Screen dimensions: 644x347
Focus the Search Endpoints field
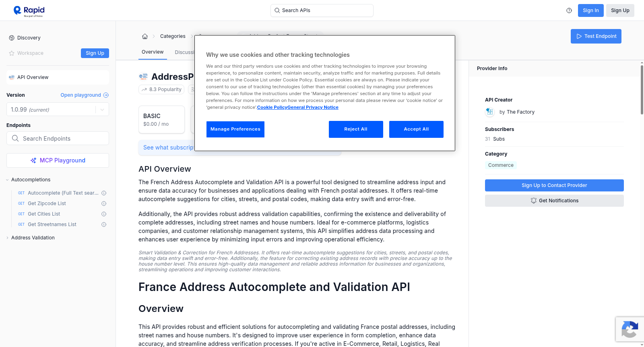[58, 138]
